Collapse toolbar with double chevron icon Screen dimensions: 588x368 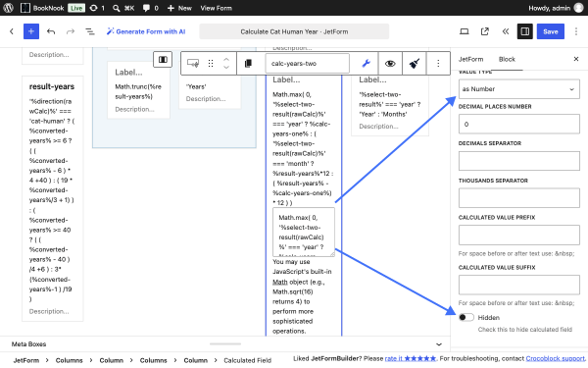pyautogui.click(x=505, y=31)
